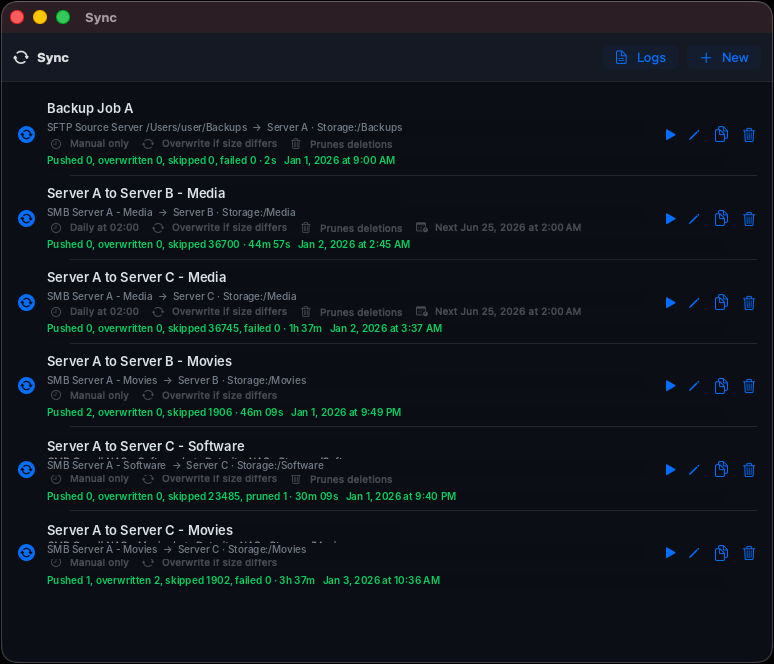Image resolution: width=774 pixels, height=664 pixels.
Task: Edit Backup Job A with pencil icon
Action: click(x=694, y=135)
